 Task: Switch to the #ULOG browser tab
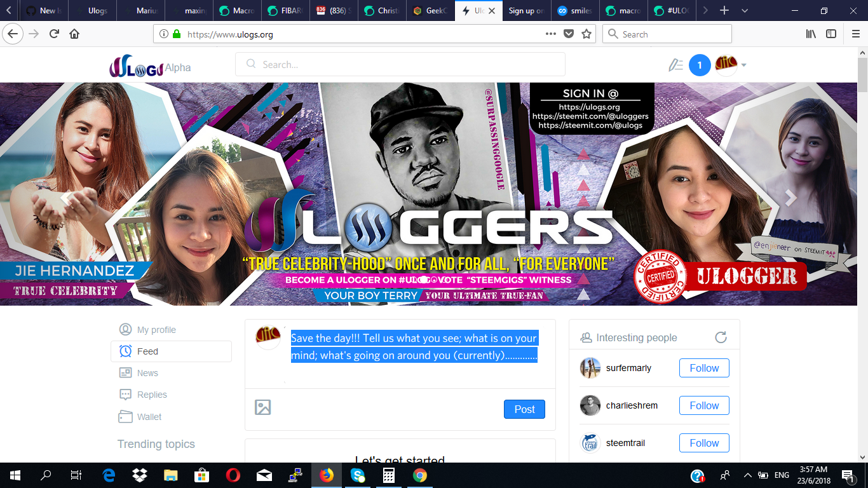(x=672, y=11)
